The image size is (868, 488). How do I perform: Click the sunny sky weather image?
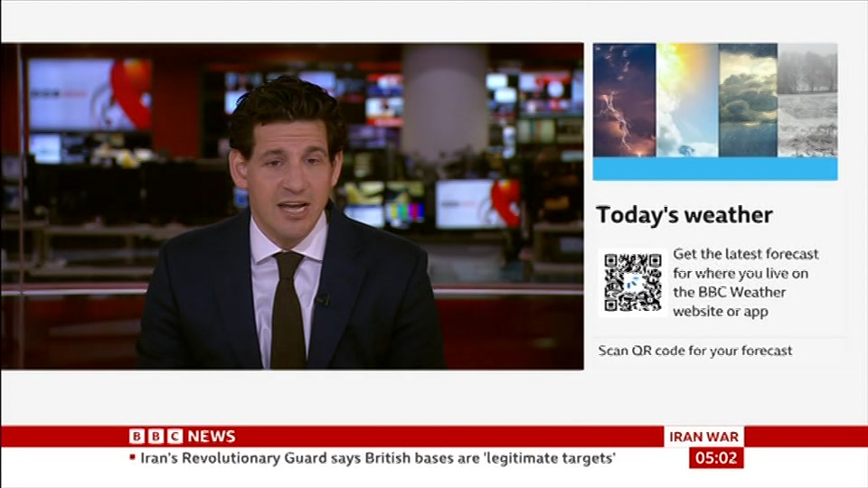point(687,100)
